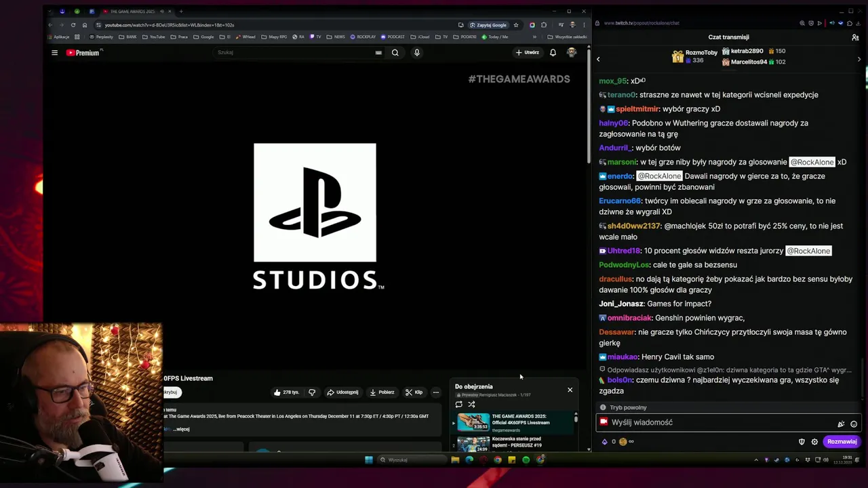Open Twitch chat settings gear
Viewport: 868px width, 488px height.
click(x=814, y=442)
